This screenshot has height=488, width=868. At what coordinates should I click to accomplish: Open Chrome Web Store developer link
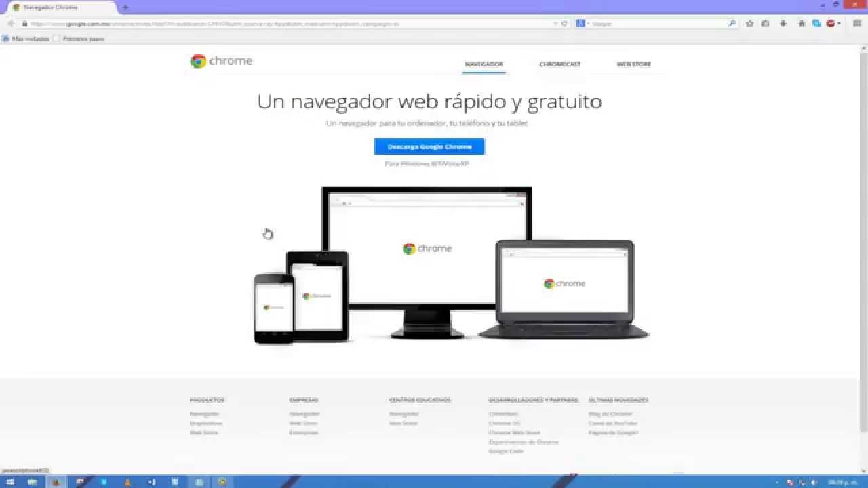tap(515, 432)
